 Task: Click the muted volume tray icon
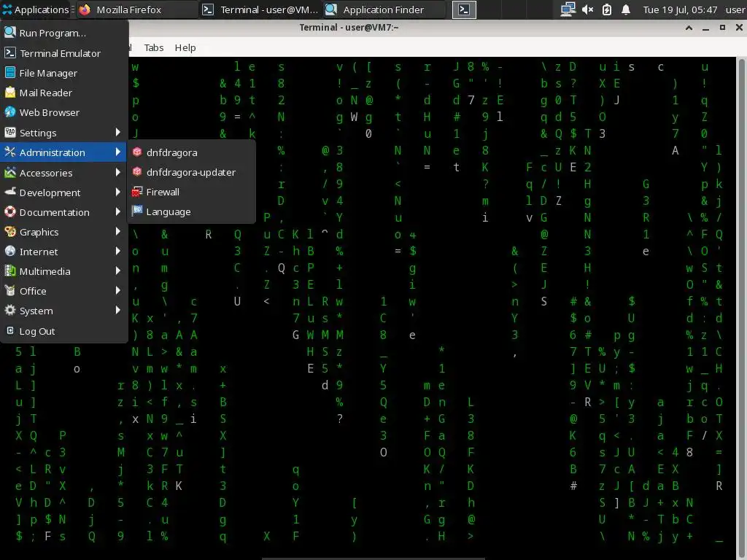(587, 9)
